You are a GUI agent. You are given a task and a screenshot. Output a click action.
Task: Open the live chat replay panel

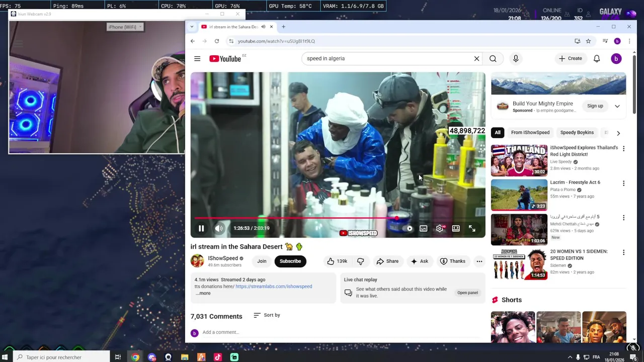point(467,293)
